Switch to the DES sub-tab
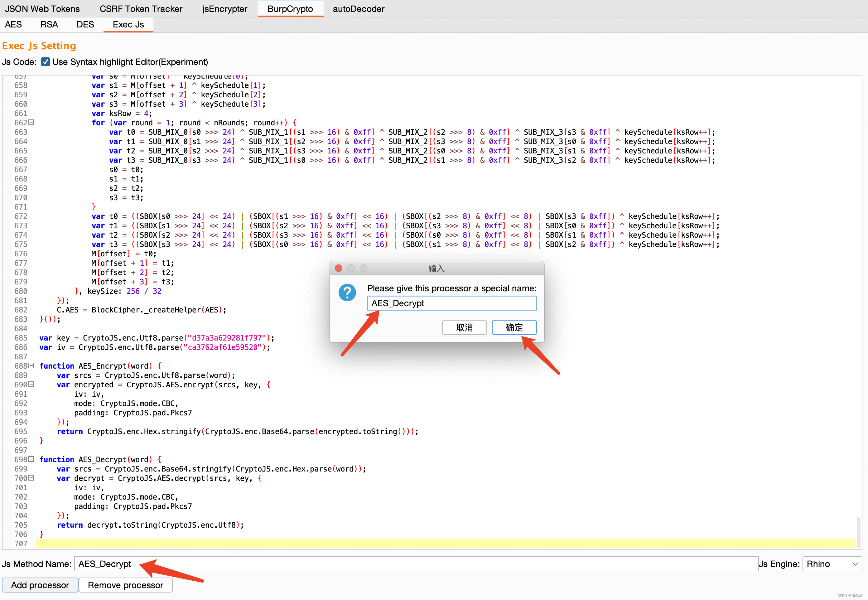 click(85, 24)
